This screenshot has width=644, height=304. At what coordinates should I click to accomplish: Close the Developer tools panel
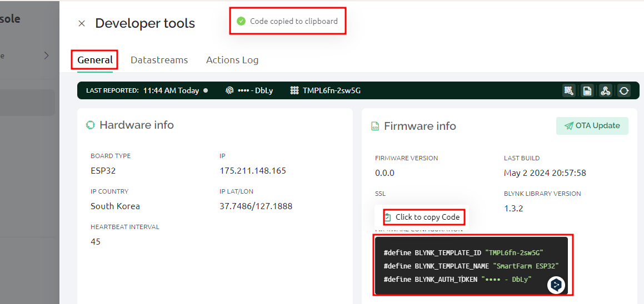click(82, 23)
